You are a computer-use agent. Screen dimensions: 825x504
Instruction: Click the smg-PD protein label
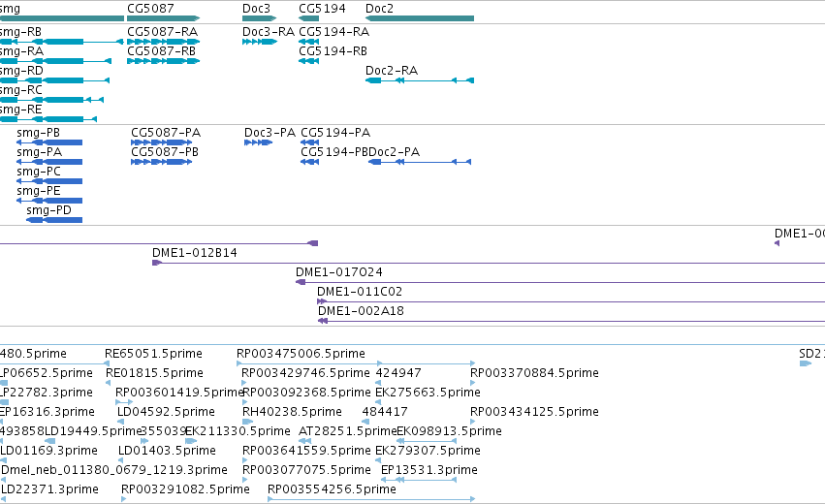tap(48, 210)
